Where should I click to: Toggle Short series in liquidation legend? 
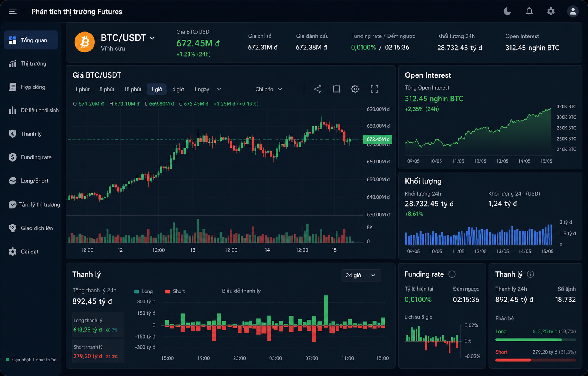pyautogui.click(x=175, y=291)
